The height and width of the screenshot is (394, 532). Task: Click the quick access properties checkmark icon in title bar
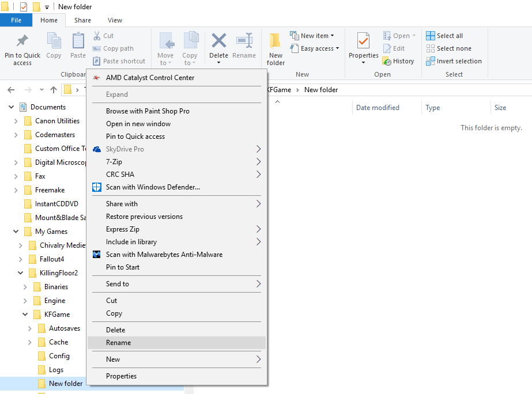[x=24, y=7]
